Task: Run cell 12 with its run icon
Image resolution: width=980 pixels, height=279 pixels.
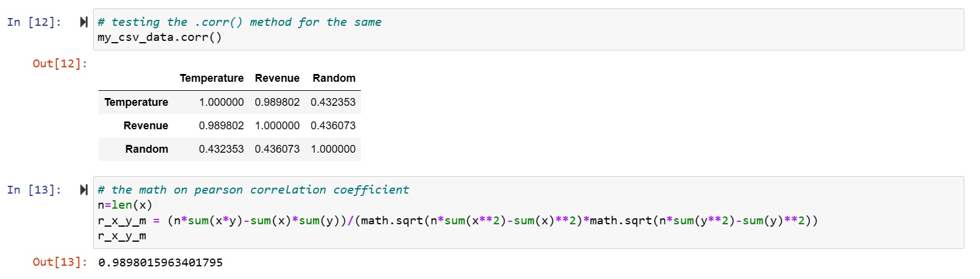Action: point(83,22)
